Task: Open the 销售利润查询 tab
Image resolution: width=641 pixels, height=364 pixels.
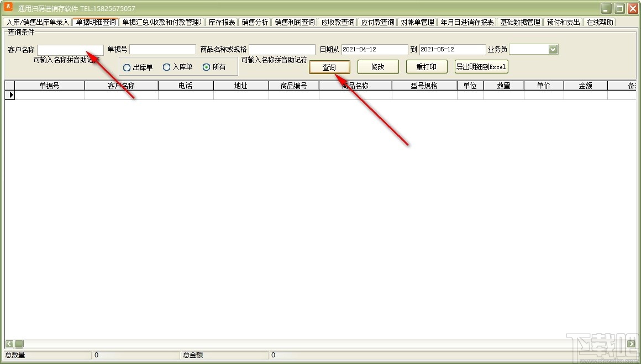Action: click(x=294, y=23)
